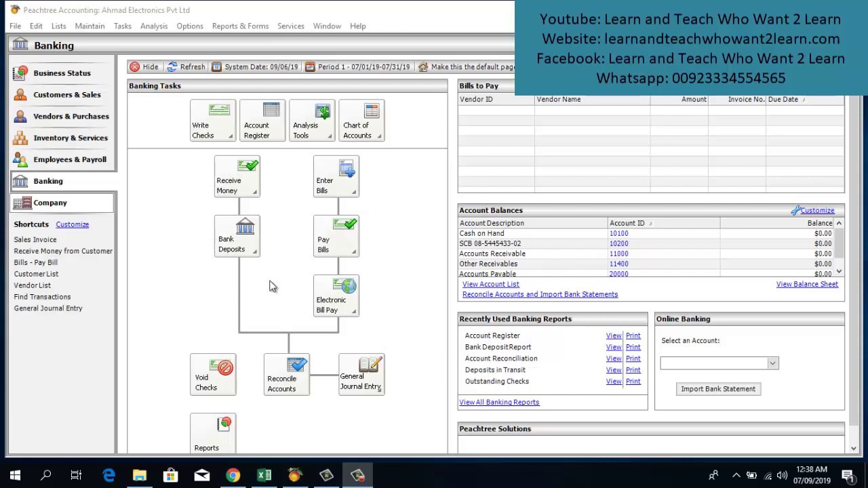Viewport: 868px width, 488px height.
Task: Refresh the Banking page
Action: tap(186, 66)
